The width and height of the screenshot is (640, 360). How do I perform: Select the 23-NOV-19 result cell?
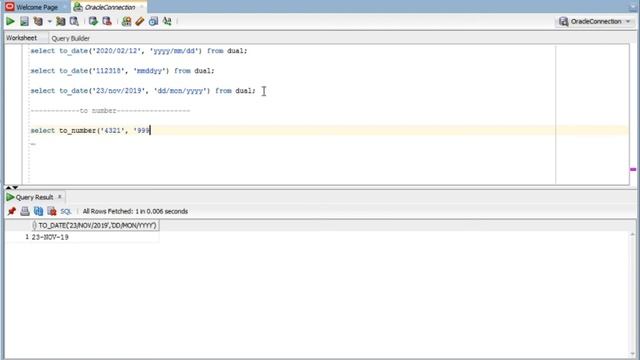95,237
